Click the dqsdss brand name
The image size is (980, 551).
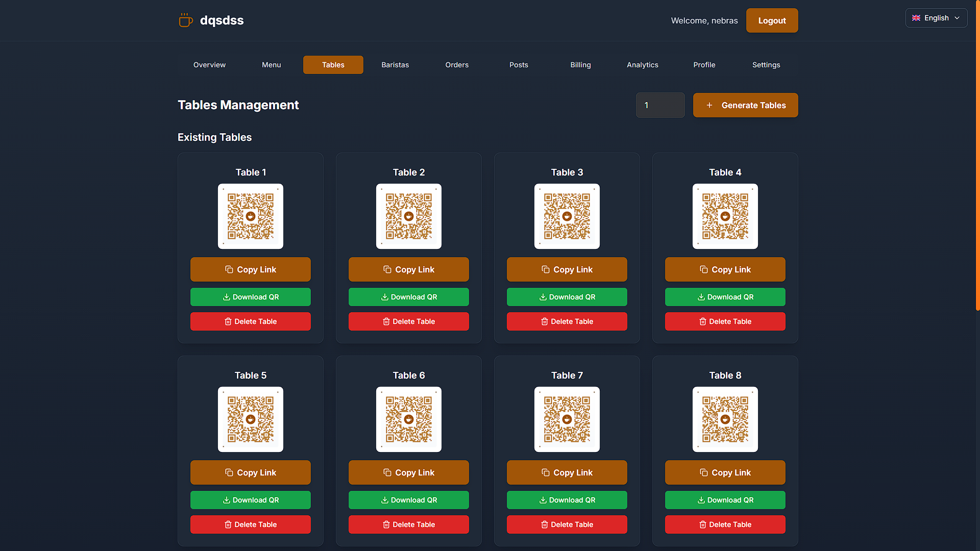click(222, 20)
